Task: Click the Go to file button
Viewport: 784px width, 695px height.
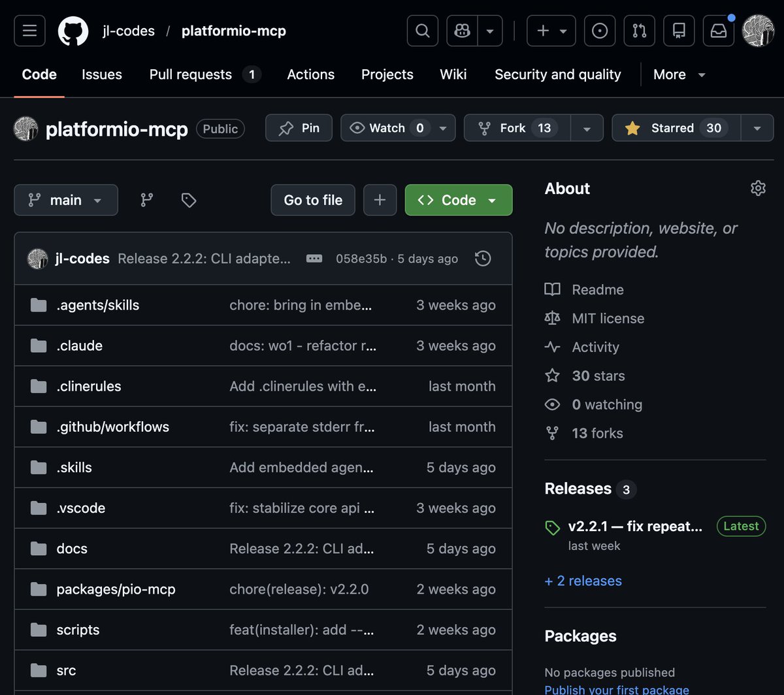Action: [313, 200]
